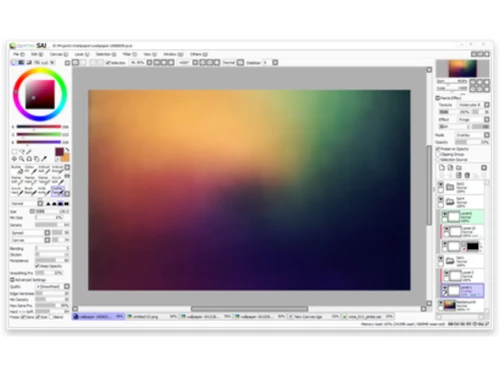Click the foreground dark maroon color swatch
The height and width of the screenshot is (375, 500).
click(x=59, y=152)
